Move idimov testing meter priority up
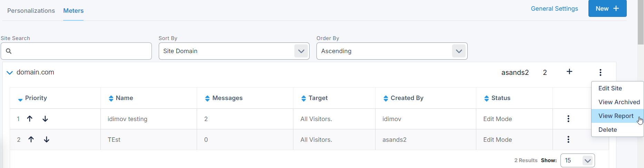This screenshot has width=644, height=168. [x=30, y=119]
